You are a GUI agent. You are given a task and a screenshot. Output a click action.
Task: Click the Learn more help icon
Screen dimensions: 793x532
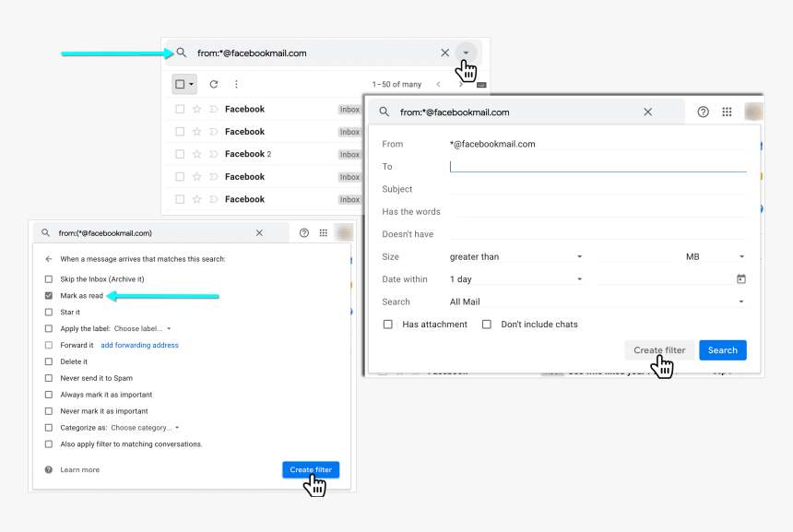point(49,470)
